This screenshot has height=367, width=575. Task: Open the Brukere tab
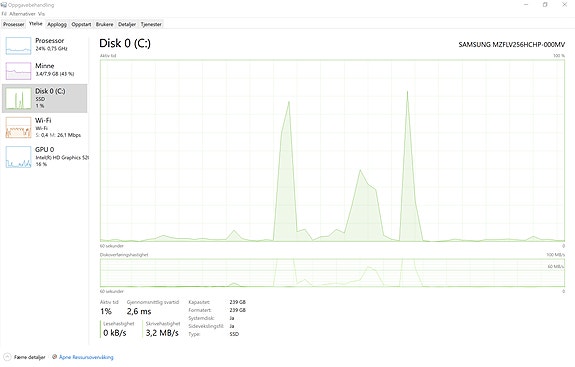point(105,24)
